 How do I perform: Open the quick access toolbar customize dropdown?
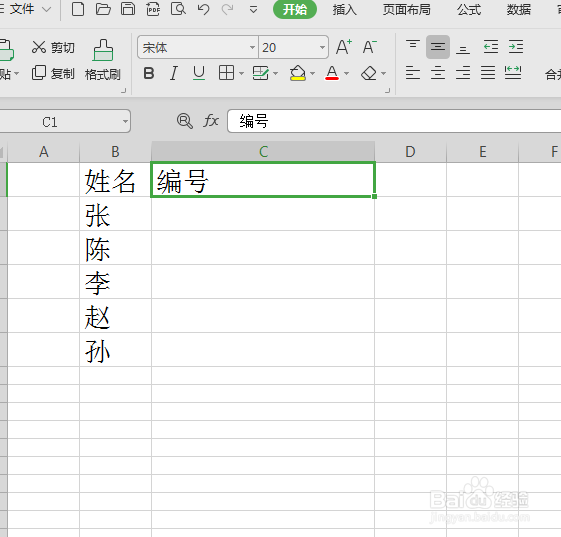coord(253,10)
